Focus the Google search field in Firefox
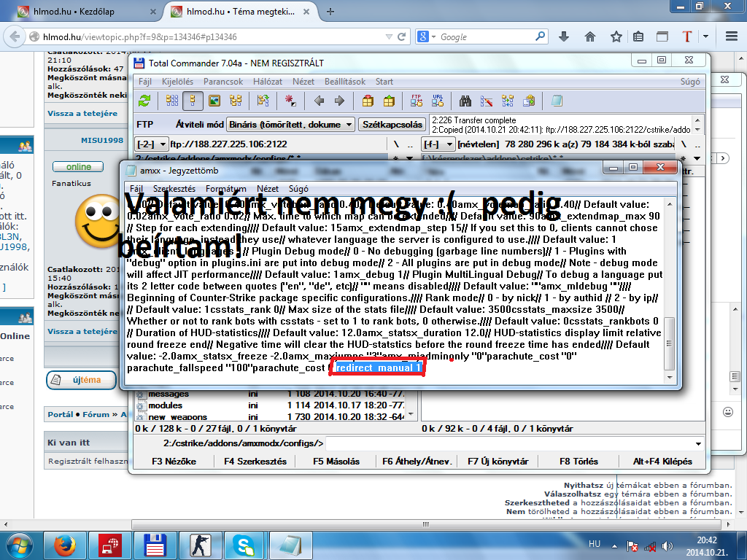The height and width of the screenshot is (560, 747). point(486,36)
